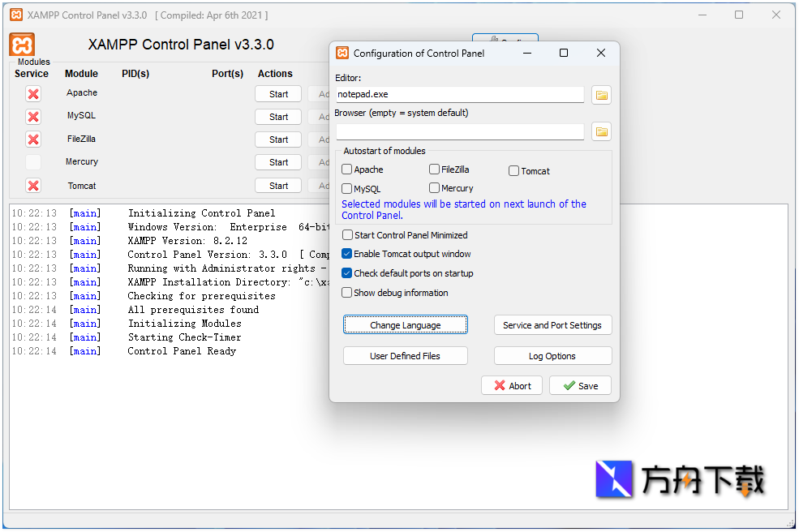Screen dimensions: 799x532
Task: Click 'Checking for prerequisites' log entry
Action: (x=201, y=296)
